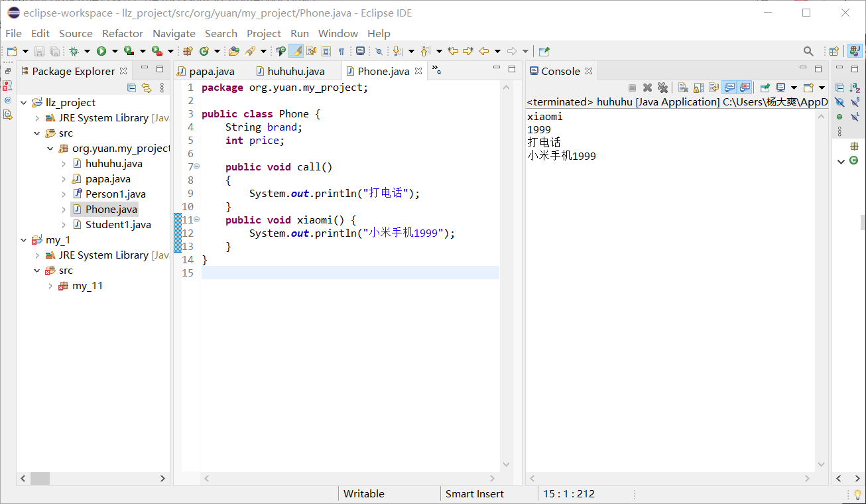Click the green Run button in toolbar
Image resolution: width=866 pixels, height=504 pixels.
(101, 51)
